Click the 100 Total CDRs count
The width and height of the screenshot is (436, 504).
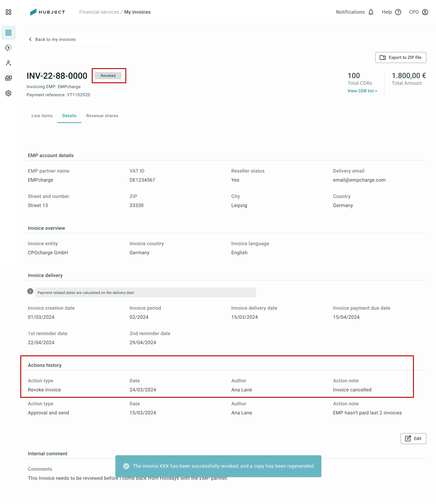tap(354, 76)
